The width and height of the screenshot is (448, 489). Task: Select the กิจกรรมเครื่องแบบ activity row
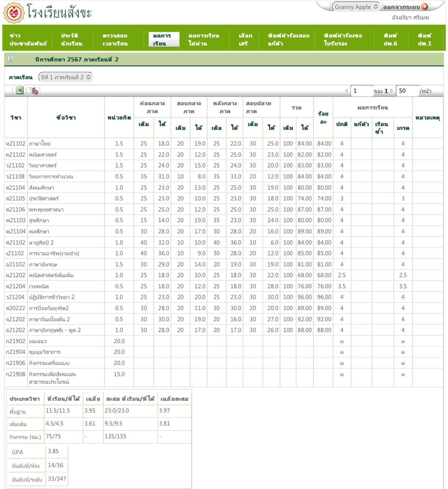click(x=224, y=363)
